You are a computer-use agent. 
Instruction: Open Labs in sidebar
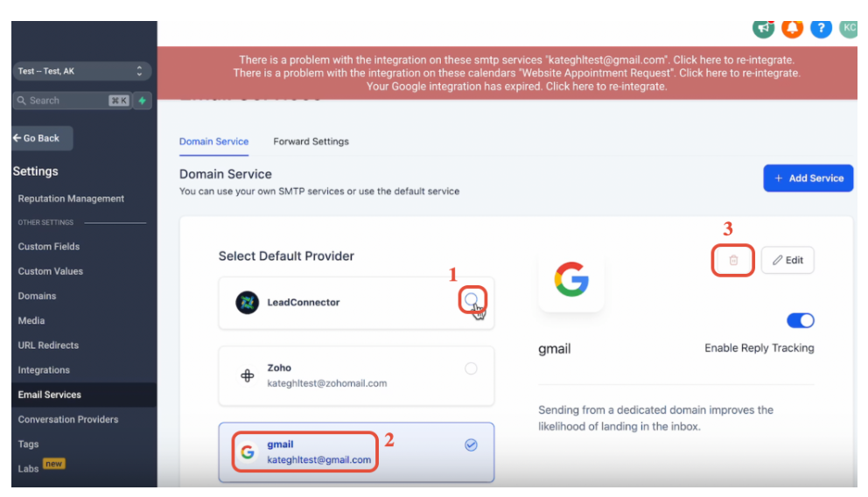[28, 469]
